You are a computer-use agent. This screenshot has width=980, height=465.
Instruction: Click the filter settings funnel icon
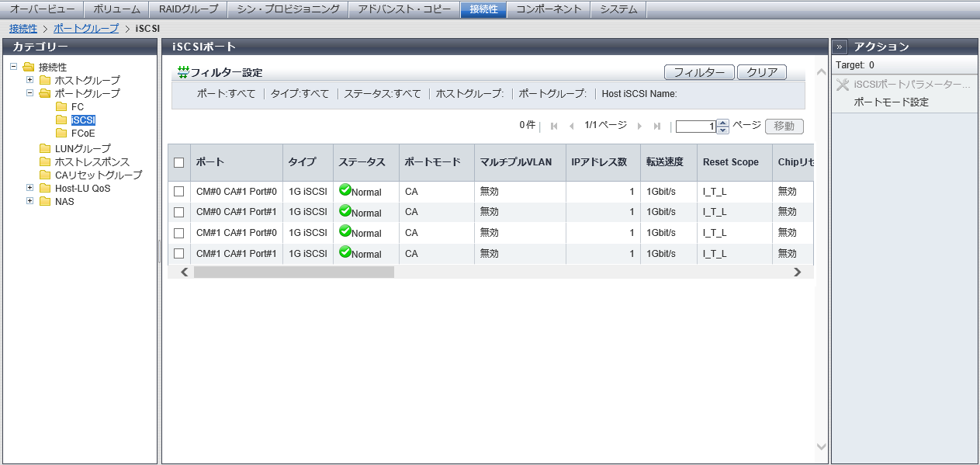point(183,72)
